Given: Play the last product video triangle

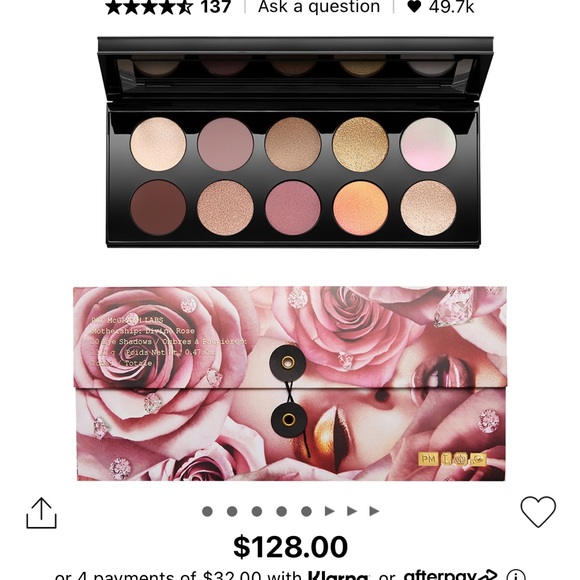Looking at the screenshot, I should pyautogui.click(x=374, y=511).
